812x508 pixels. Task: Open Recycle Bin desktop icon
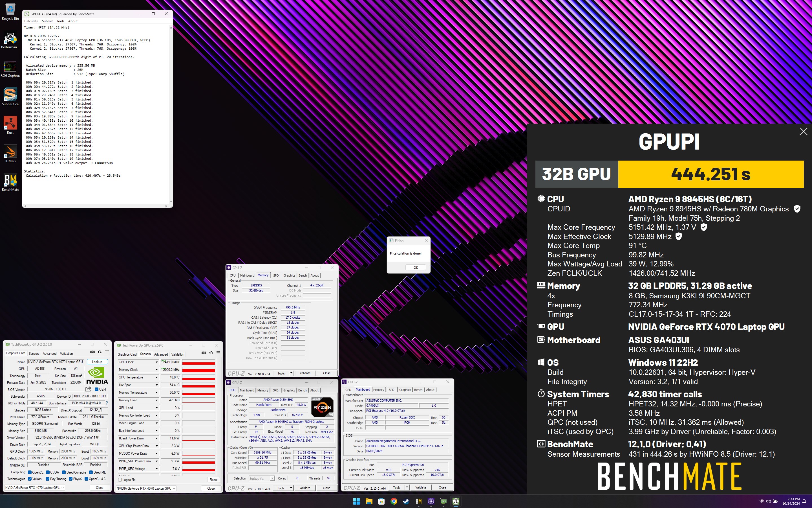10,12
